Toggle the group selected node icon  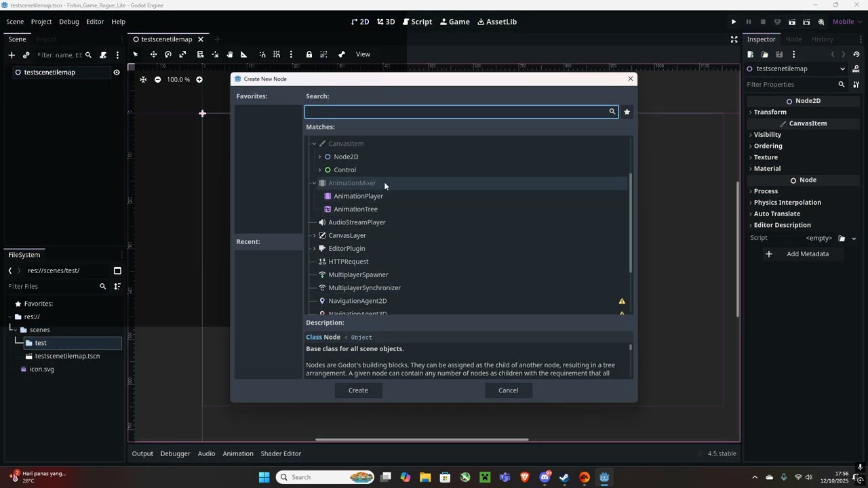[323, 54]
